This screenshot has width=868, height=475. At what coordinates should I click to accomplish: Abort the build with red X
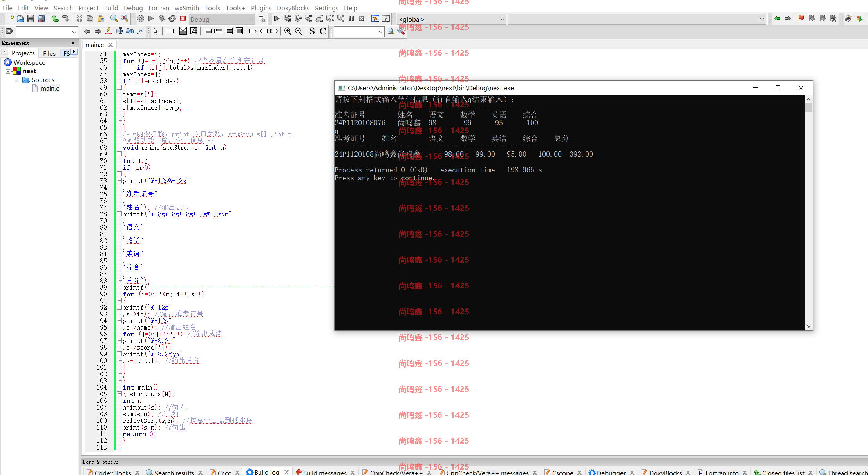click(x=183, y=18)
